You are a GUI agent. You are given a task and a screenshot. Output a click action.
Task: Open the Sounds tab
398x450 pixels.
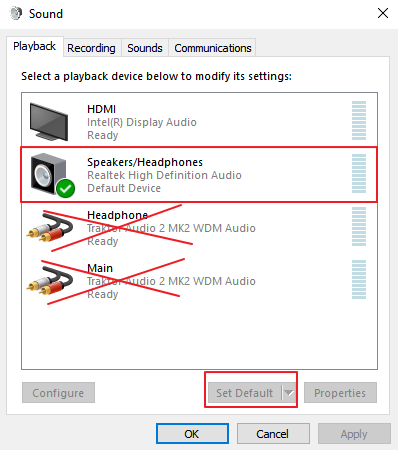coord(145,48)
